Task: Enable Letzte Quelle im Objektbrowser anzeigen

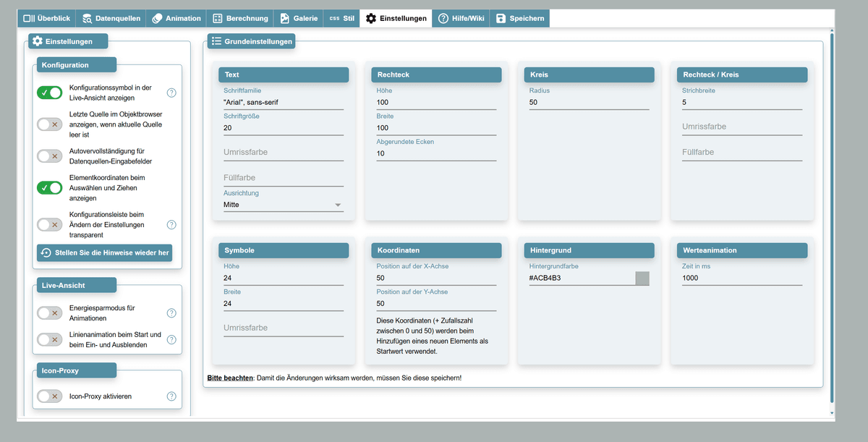Action: tap(50, 124)
